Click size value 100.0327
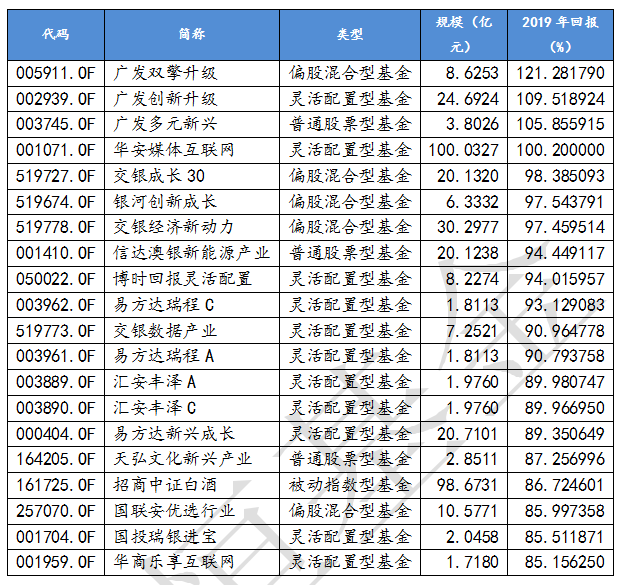Viewport: 620px width, 585px height. pyautogui.click(x=464, y=150)
